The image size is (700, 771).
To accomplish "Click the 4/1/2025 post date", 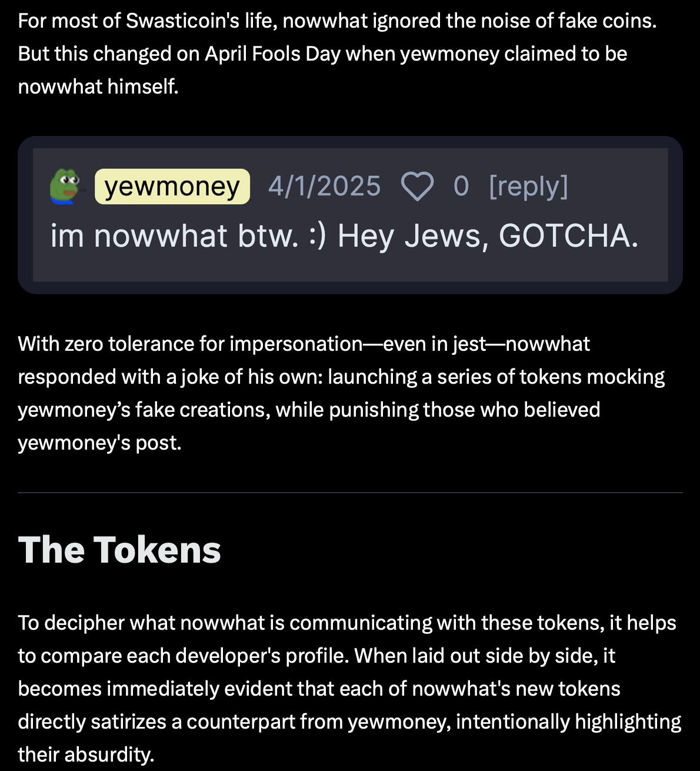I will 324,187.
